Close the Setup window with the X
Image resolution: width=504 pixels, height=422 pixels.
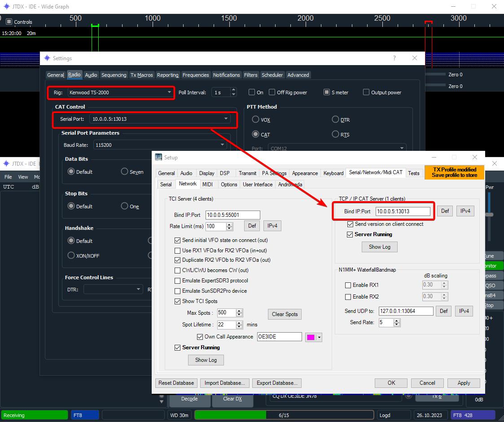[x=475, y=158]
